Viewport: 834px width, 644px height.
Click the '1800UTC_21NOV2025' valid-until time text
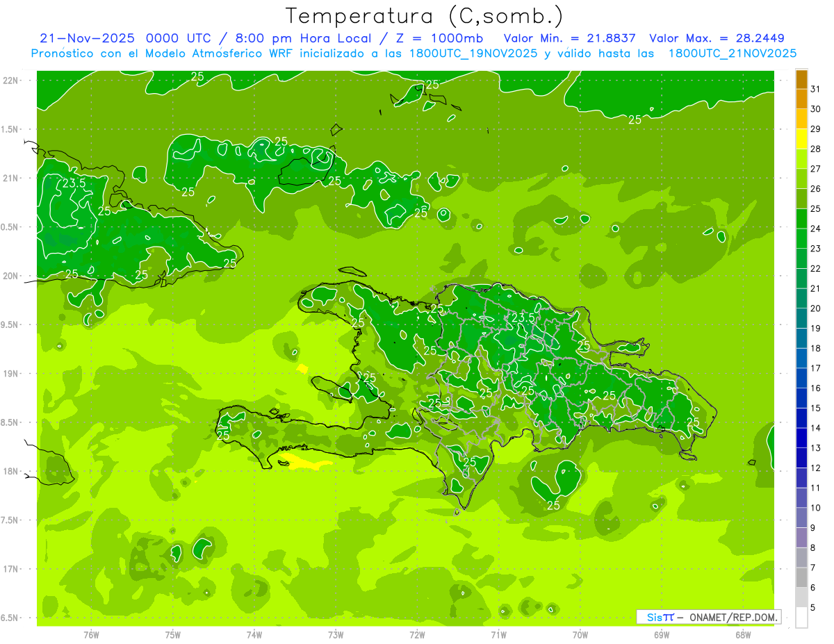(732, 53)
